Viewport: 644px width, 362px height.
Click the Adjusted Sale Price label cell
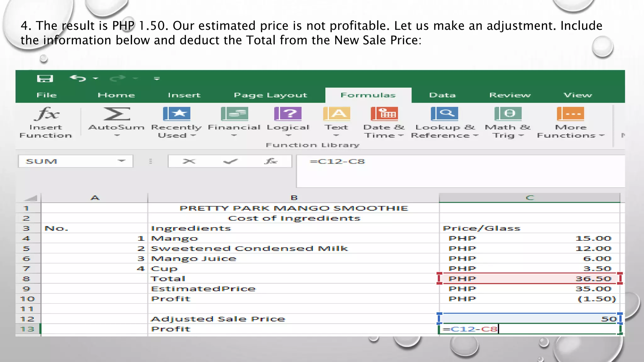[293, 319]
